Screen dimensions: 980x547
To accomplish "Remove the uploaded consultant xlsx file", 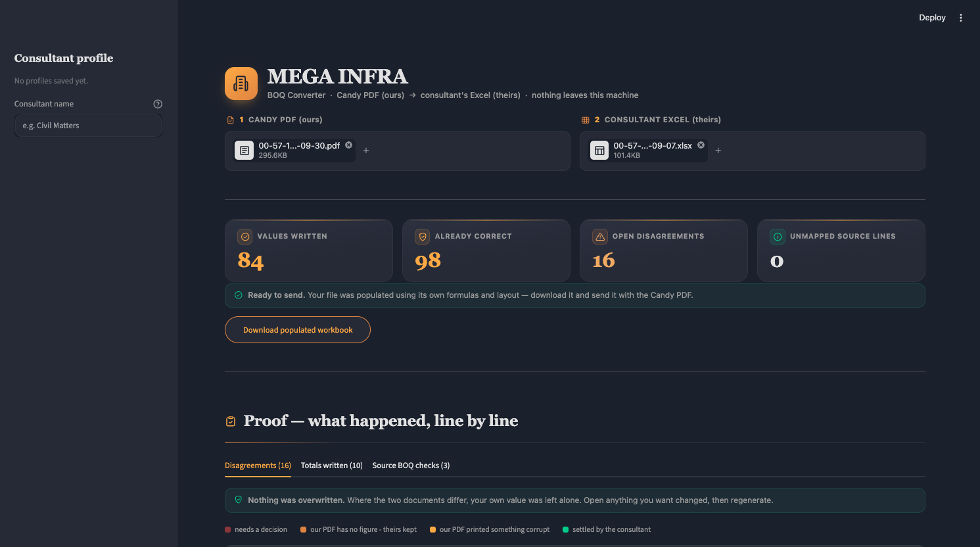I will point(701,145).
